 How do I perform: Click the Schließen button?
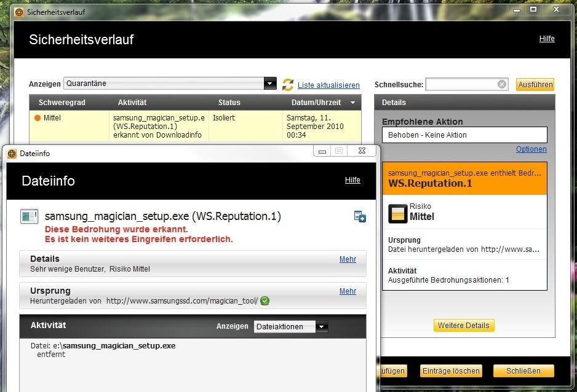tap(523, 371)
